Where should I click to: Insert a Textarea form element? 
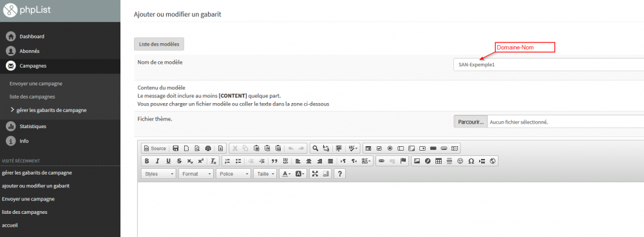point(412,148)
